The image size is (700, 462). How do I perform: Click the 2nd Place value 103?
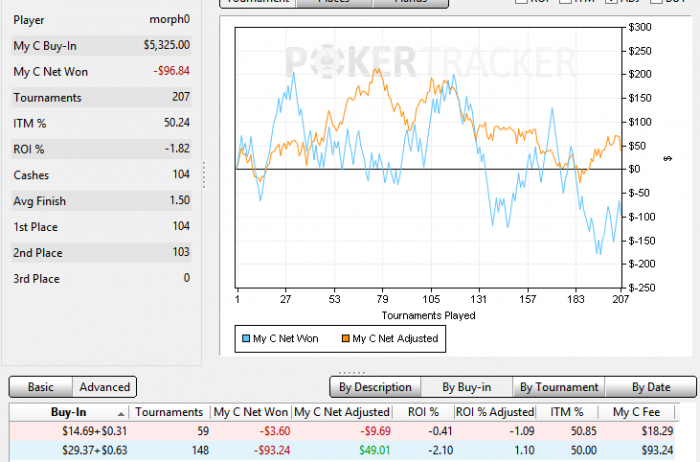click(x=181, y=252)
